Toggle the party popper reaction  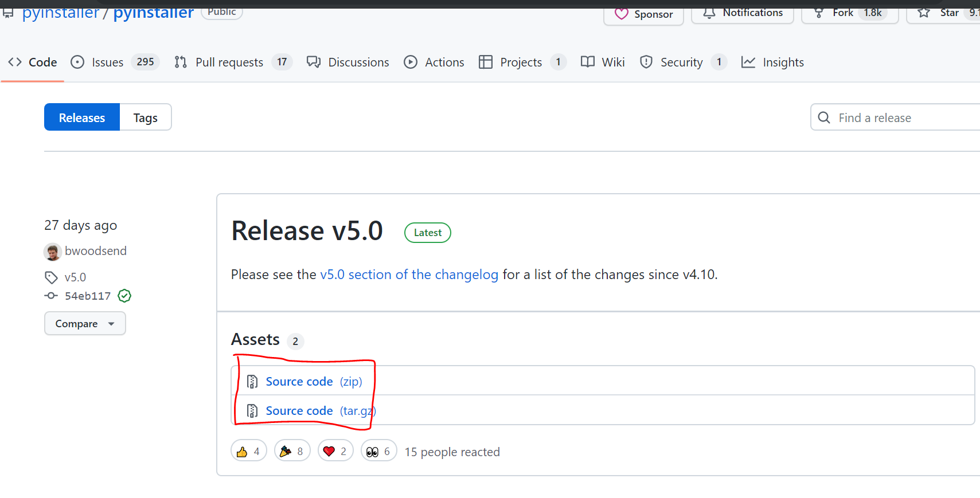[x=292, y=452]
